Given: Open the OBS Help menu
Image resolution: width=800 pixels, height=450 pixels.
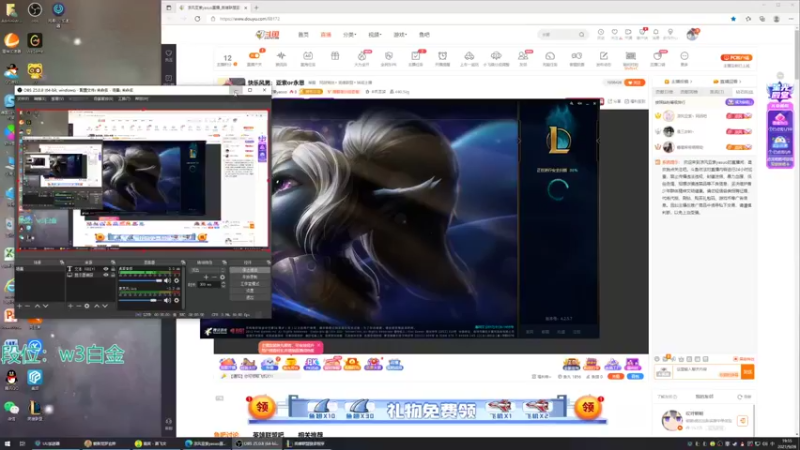Looking at the screenshot, I should click(142, 99).
